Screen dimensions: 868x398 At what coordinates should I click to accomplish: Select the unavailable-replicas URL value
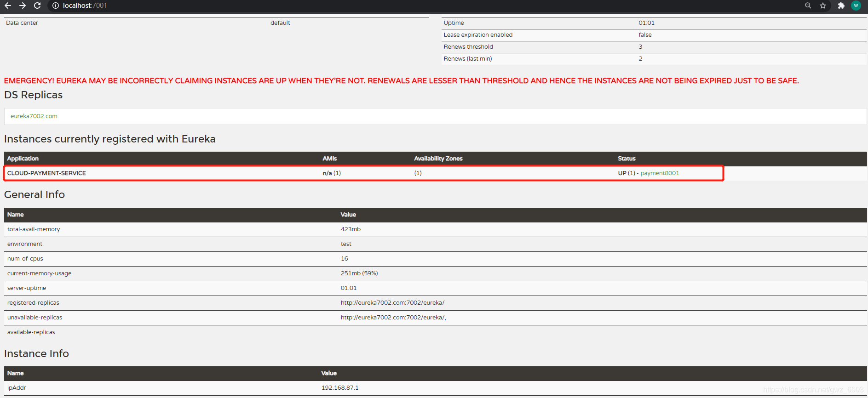[393, 318]
